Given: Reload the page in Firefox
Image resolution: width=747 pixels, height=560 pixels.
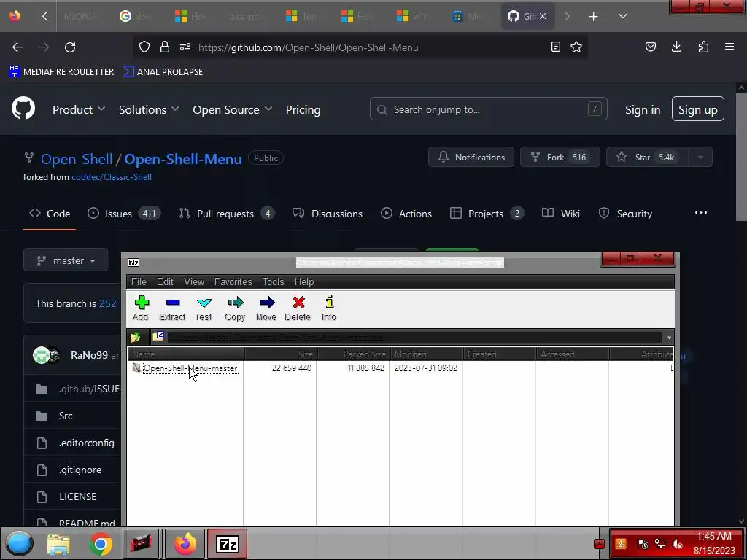Looking at the screenshot, I should tap(70, 47).
